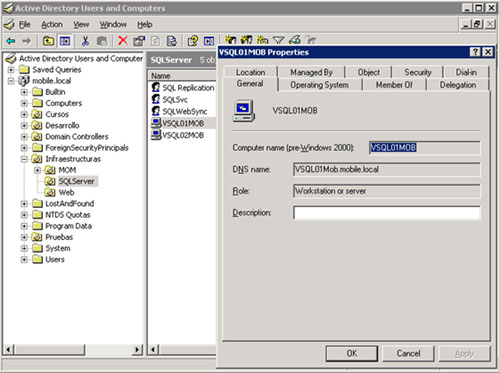
Task: Click the Copy toolbar icon
Action: [102, 41]
